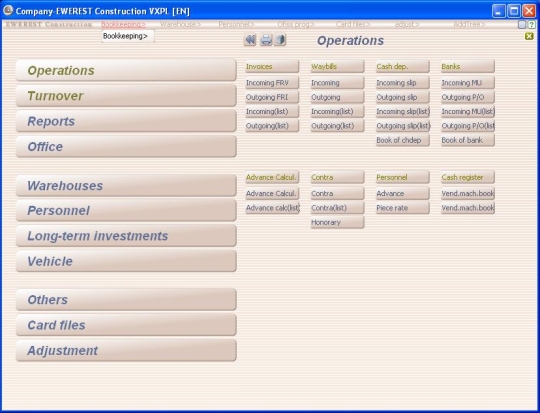Open the Reports section
The height and width of the screenshot is (413, 540).
[x=126, y=121]
